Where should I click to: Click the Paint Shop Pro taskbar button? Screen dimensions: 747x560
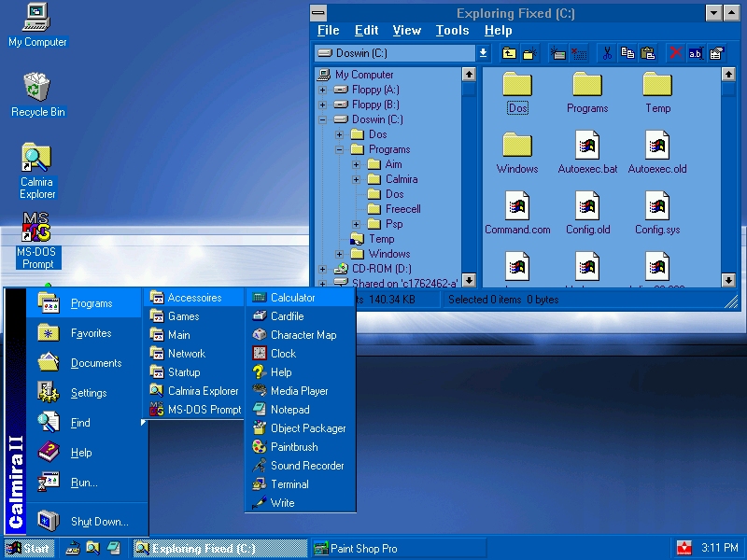click(x=397, y=548)
